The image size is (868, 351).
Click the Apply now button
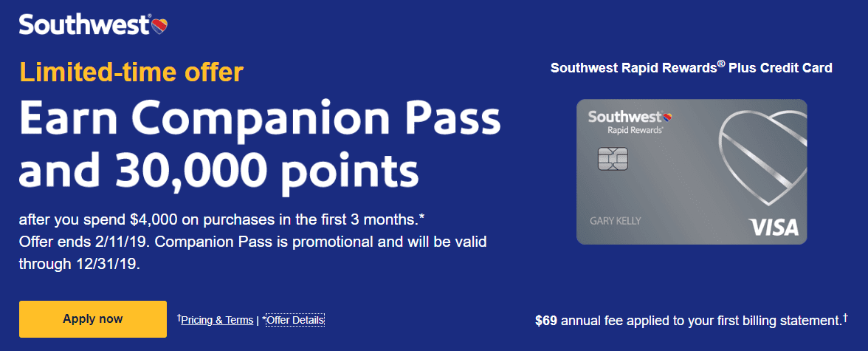(x=93, y=319)
